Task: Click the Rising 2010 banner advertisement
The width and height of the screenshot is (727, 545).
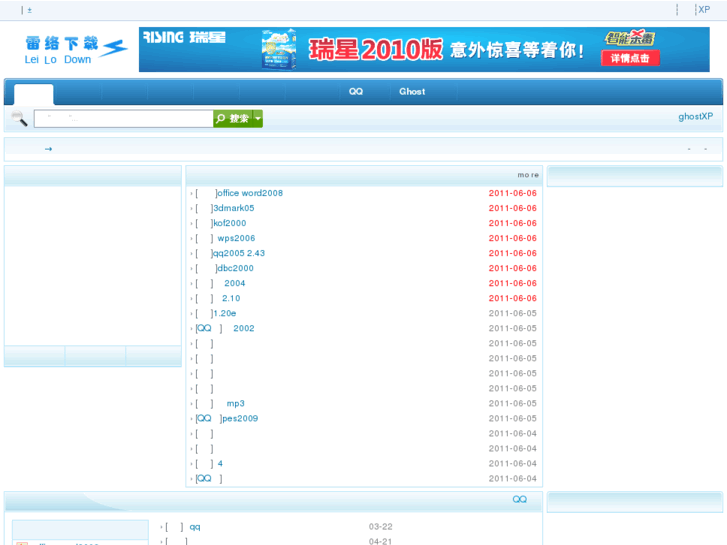Action: (x=424, y=50)
